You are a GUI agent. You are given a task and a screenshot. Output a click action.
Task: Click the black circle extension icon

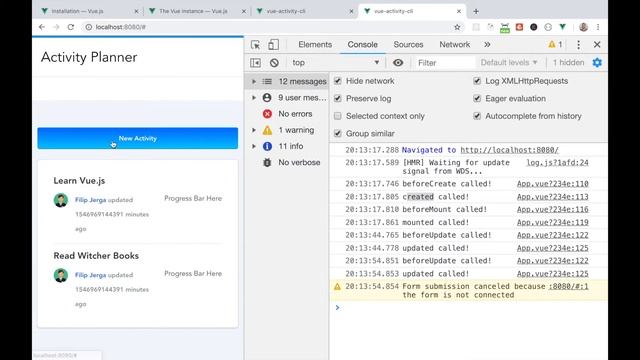pyautogui.click(x=533, y=27)
